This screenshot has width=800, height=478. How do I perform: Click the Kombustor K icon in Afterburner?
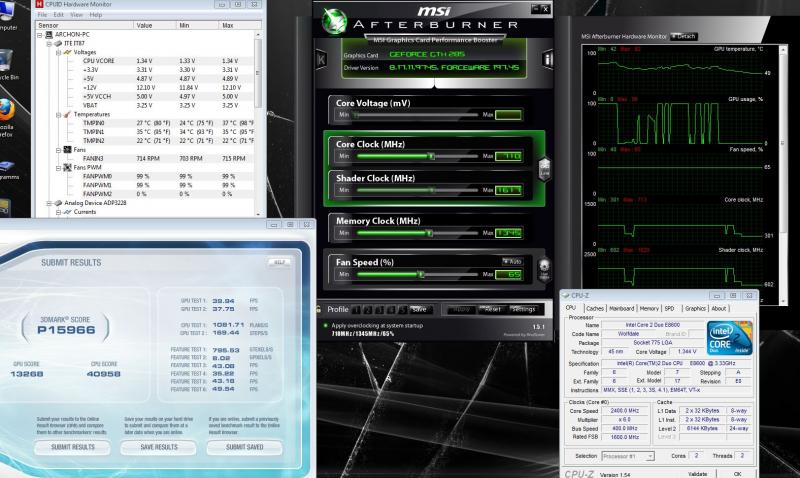pos(321,60)
